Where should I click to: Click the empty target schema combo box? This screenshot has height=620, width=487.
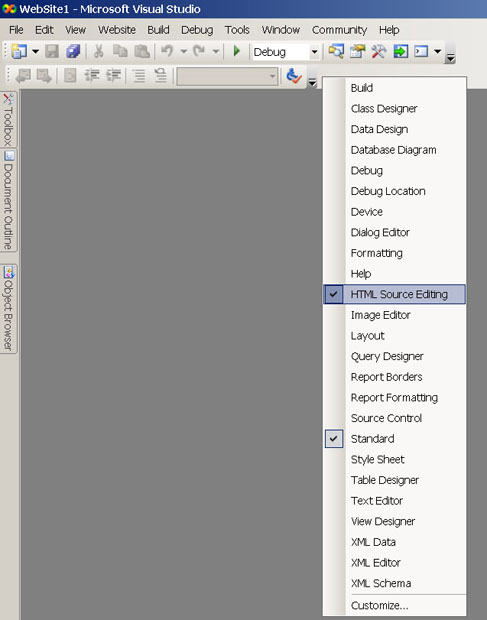(x=227, y=76)
